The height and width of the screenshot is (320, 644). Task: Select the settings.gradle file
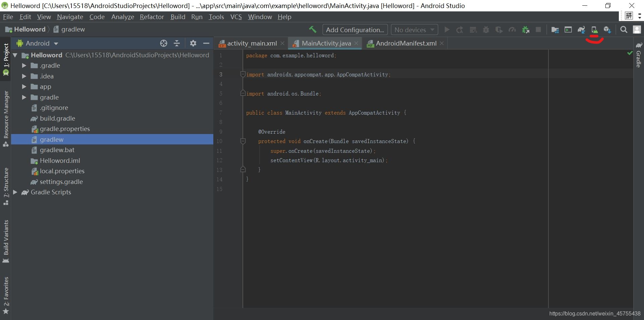pyautogui.click(x=61, y=182)
